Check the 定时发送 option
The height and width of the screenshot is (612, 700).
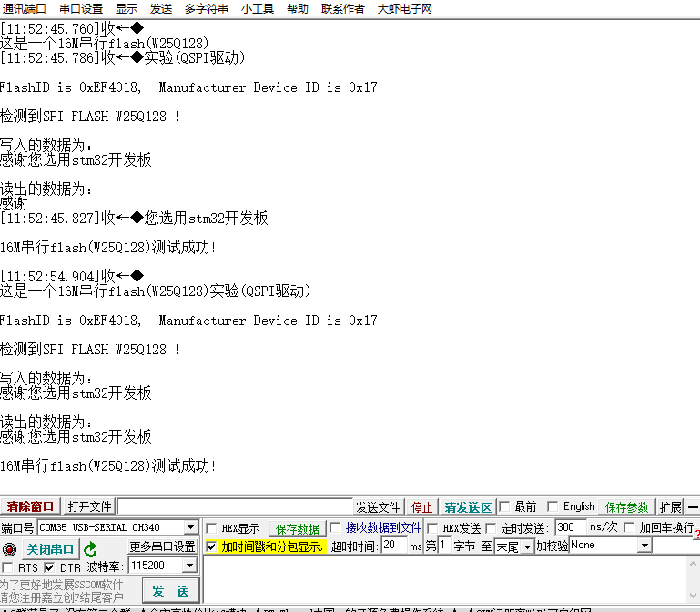tap(492, 528)
